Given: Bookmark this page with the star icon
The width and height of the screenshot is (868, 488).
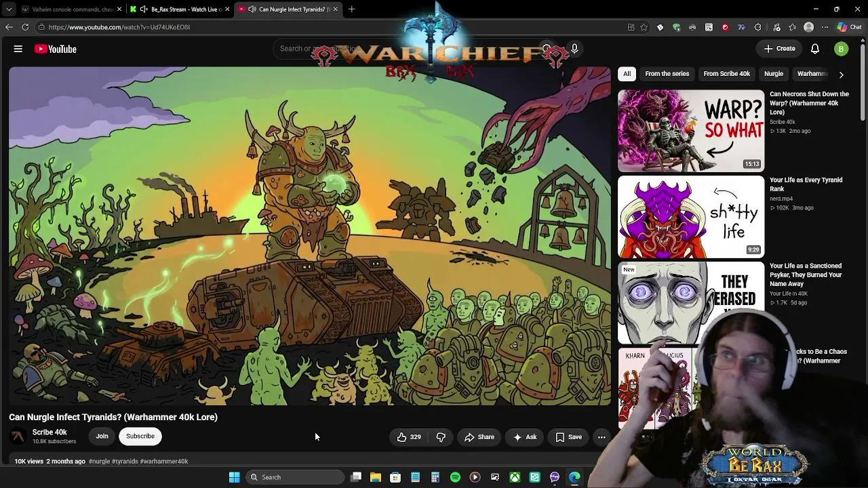Looking at the screenshot, I should (644, 27).
